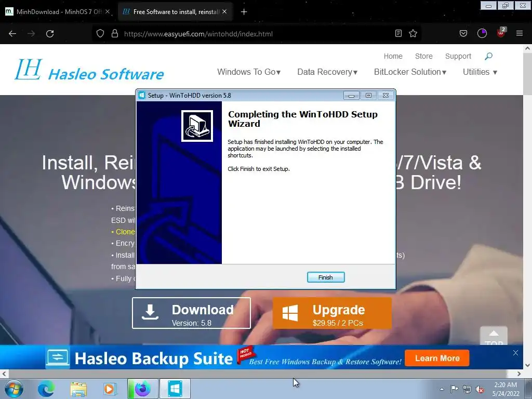This screenshot has width=532, height=399.
Task: Click Learn More on the Backup Suite banner
Action: pyautogui.click(x=437, y=358)
